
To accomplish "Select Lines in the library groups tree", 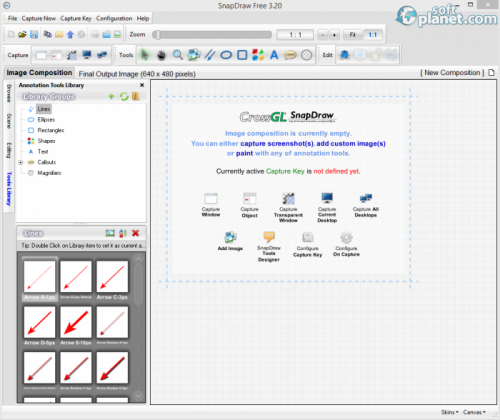I will pyautogui.click(x=44, y=109).
